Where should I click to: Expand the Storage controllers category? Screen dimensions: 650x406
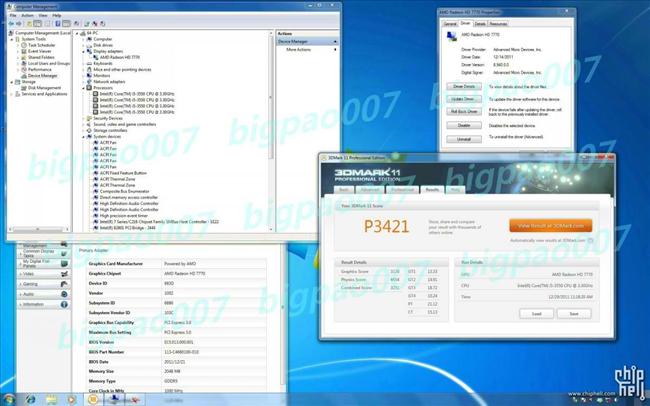click(83, 131)
